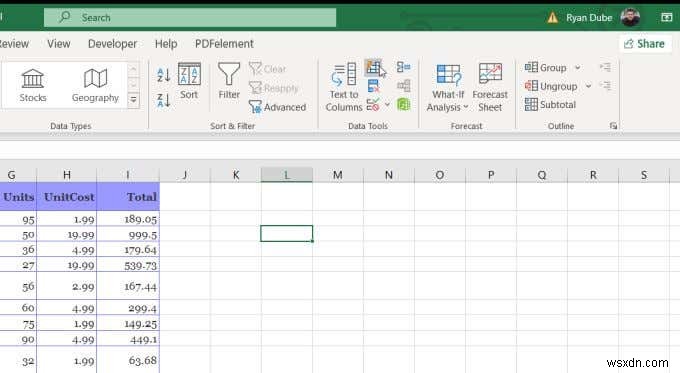Screen dimensions: 680x373
Task: Open ribbon display options icon
Action: 667,17
